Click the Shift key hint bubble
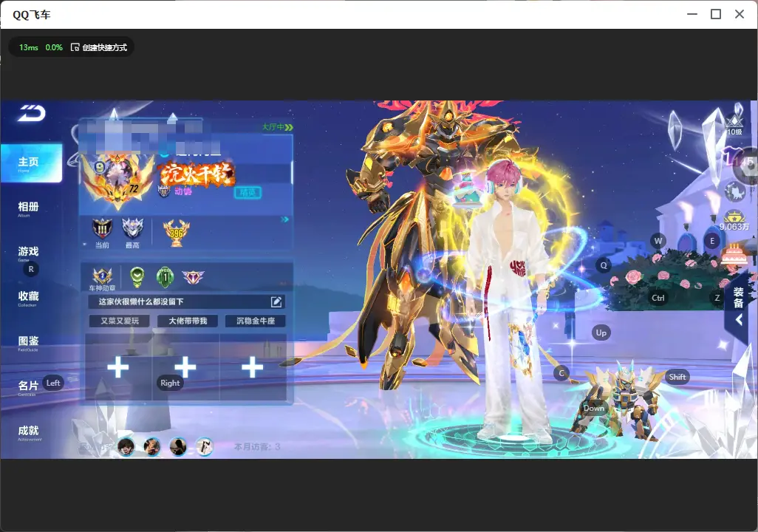The height and width of the screenshot is (532, 758). 677,378
